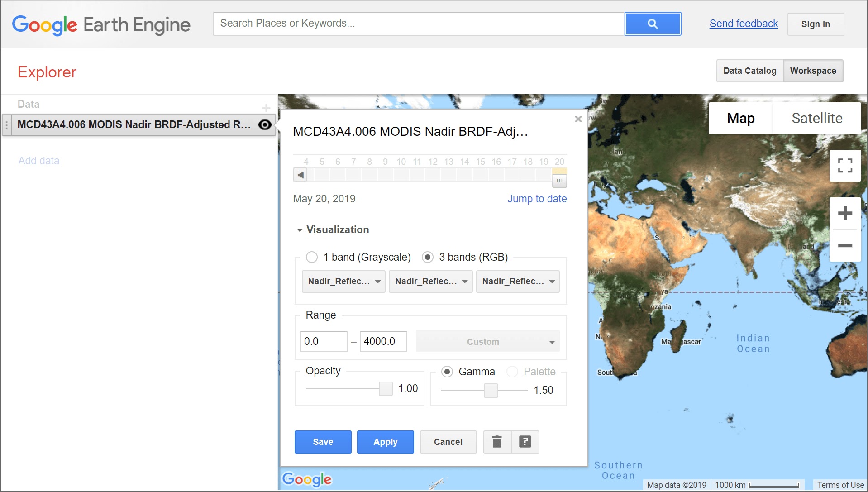Screen dimensions: 868x492
Task: Click the Cancel button
Action: point(448,442)
